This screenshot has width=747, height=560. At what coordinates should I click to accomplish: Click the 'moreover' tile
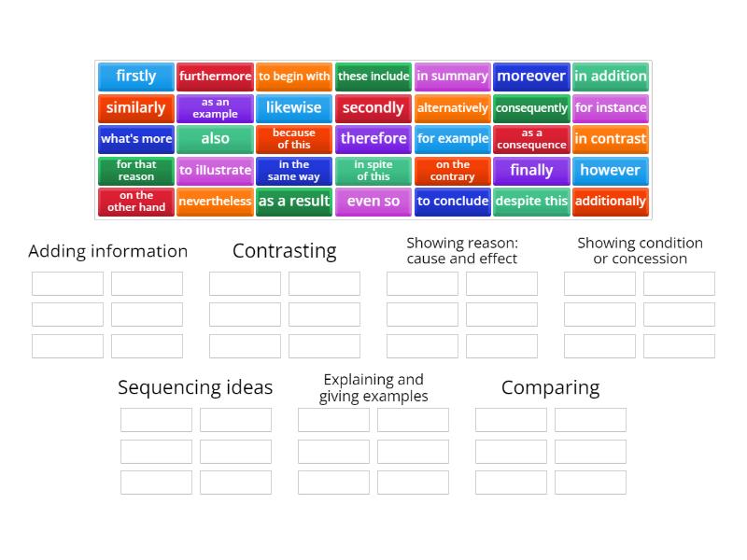(x=531, y=77)
